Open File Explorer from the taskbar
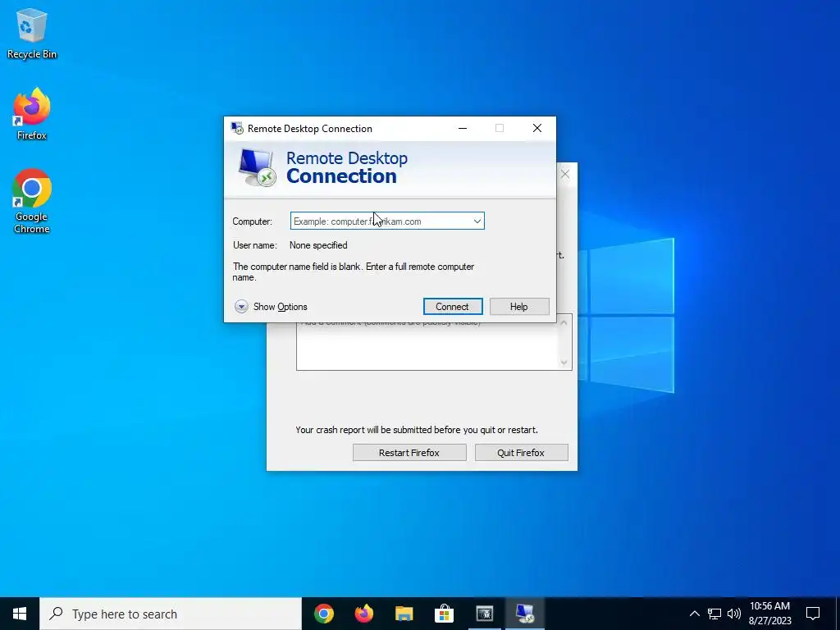This screenshot has height=630, width=840. click(404, 614)
